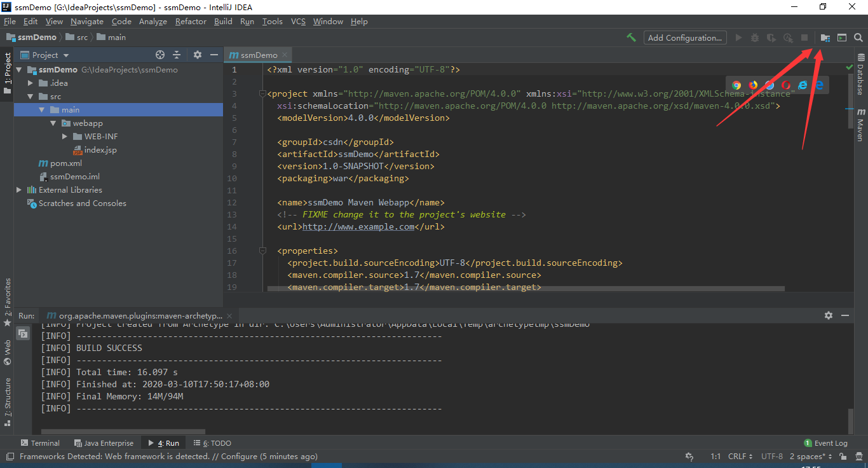
Task: Toggle the Database tool window side tab
Action: tap(860, 75)
